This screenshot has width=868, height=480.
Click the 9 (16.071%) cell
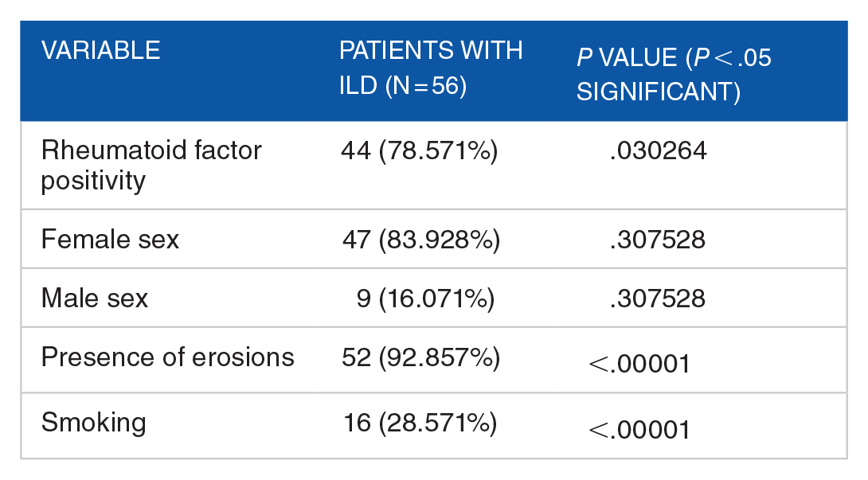coord(425,299)
